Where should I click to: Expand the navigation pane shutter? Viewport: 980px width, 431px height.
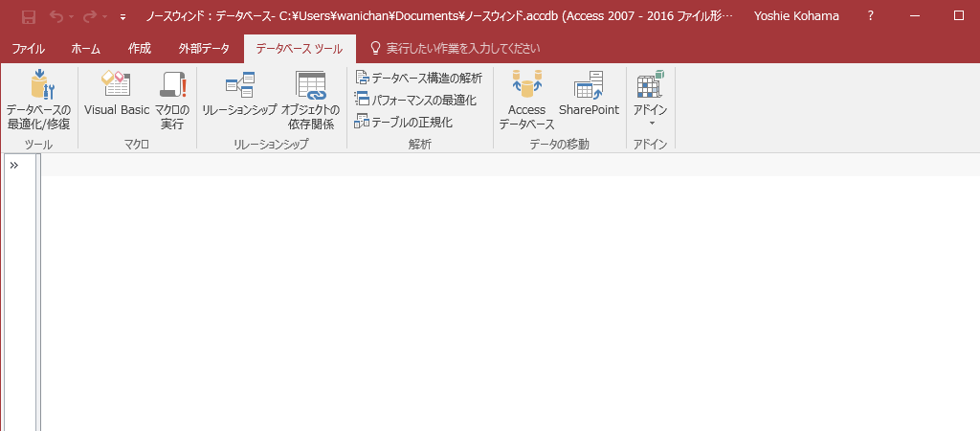(14, 165)
